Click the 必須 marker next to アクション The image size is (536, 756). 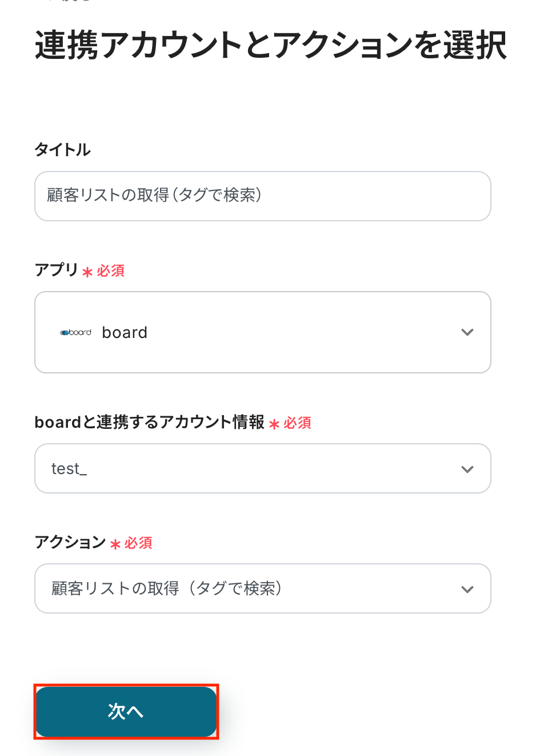point(139,543)
